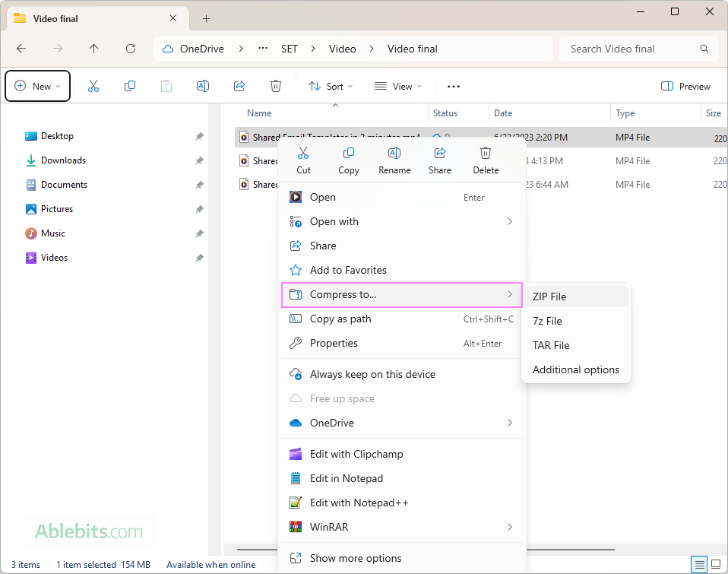Click the Video breadcrumb in the path
The width and height of the screenshot is (728, 574).
(x=343, y=49)
